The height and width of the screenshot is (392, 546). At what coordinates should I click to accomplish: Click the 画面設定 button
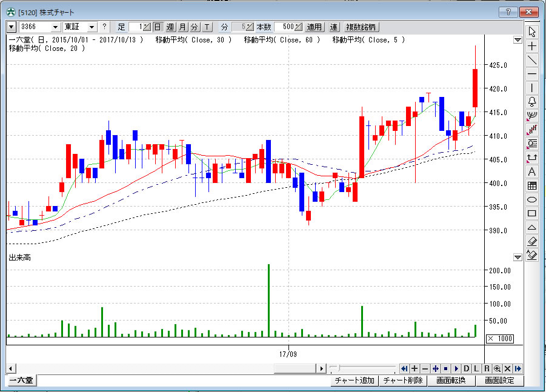click(x=499, y=380)
